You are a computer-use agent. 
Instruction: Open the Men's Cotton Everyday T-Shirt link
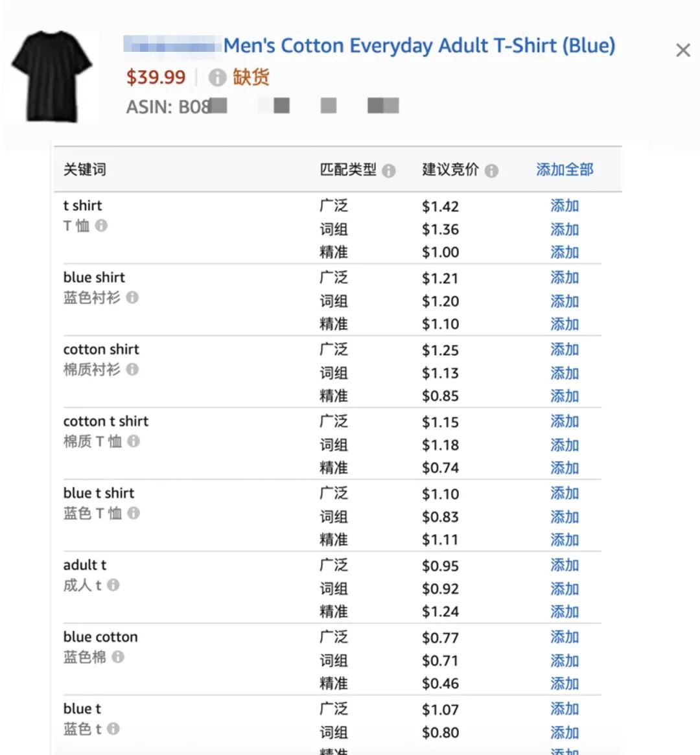tap(419, 46)
